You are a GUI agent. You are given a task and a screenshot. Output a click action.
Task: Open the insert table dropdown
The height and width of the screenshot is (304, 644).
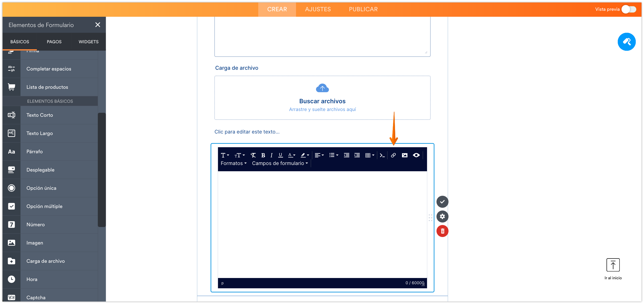click(370, 155)
